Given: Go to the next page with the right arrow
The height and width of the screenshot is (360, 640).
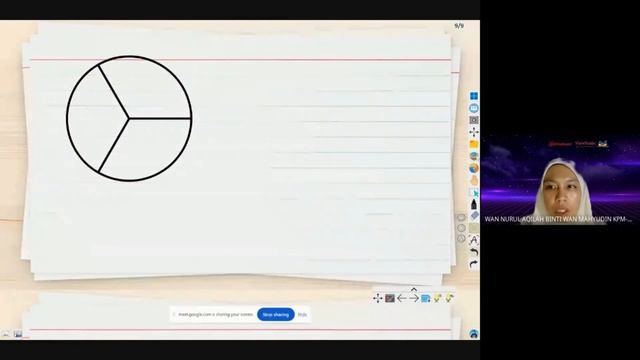Looking at the screenshot, I should click(x=414, y=298).
